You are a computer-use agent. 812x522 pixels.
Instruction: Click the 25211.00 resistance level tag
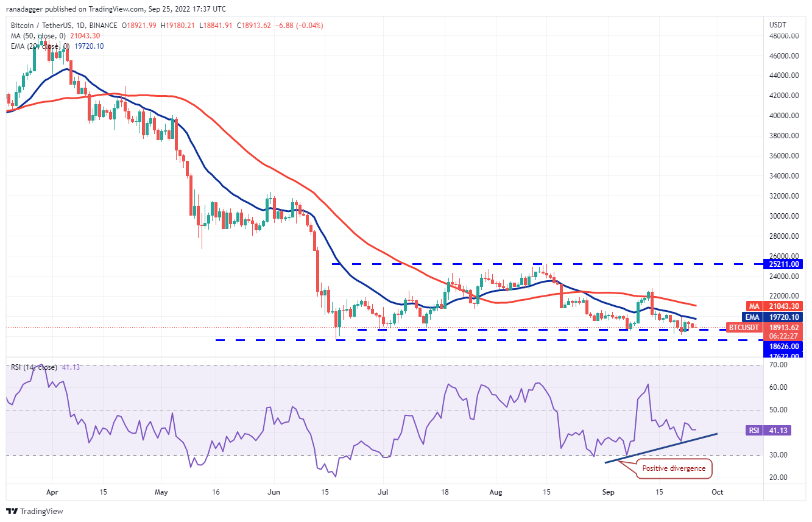[x=785, y=264]
